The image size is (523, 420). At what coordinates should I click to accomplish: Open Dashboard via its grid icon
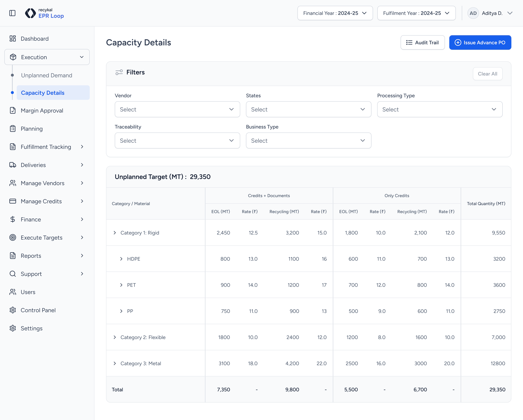pos(13,38)
